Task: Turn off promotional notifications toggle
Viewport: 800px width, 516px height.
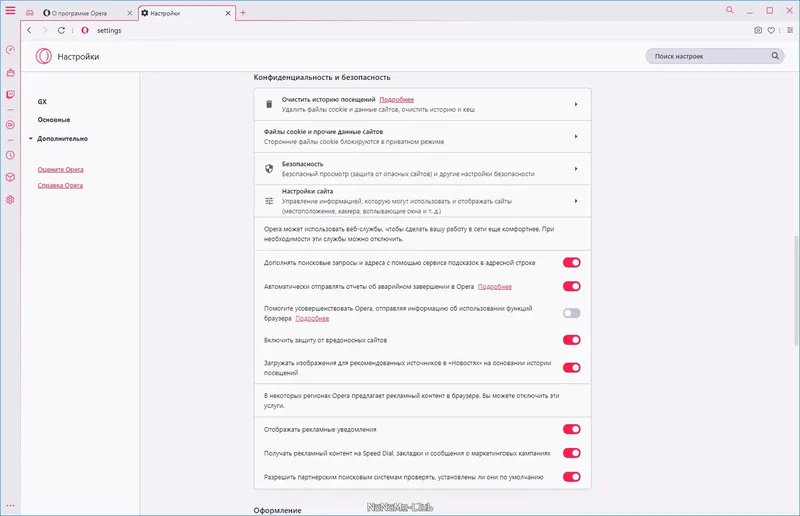Action: (572, 429)
